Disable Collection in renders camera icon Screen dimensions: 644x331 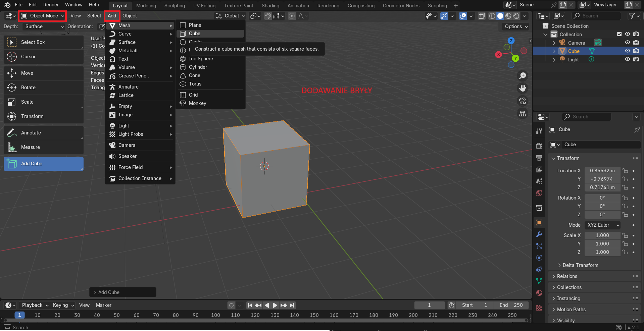pyautogui.click(x=636, y=34)
